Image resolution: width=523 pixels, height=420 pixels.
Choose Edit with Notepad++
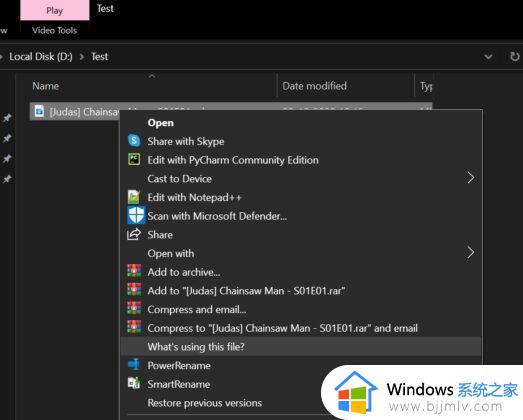[194, 197]
